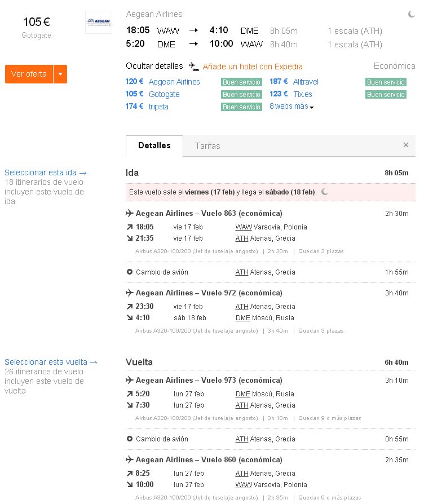Click the Ver oferta button
Screen dimensions: 424x504
pos(29,74)
